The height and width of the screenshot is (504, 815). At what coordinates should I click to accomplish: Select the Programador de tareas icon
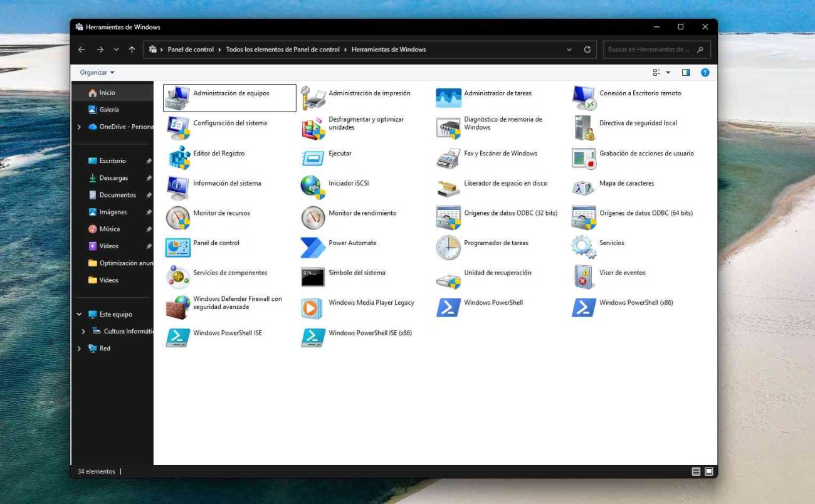coord(449,248)
